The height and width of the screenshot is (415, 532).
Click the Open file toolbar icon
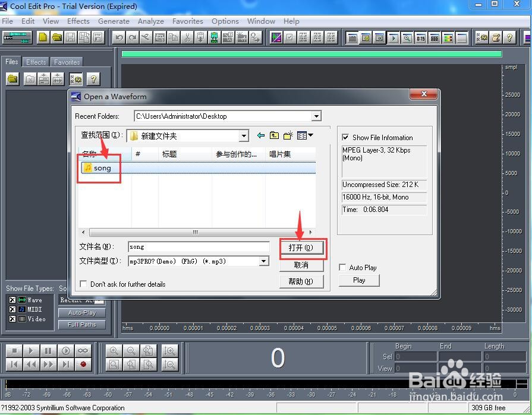click(56, 37)
